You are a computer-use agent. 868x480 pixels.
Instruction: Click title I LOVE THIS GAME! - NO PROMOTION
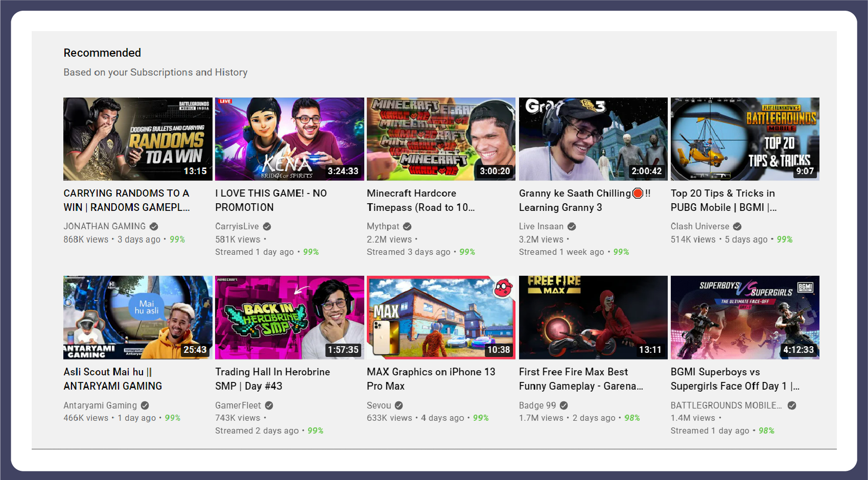click(x=271, y=200)
